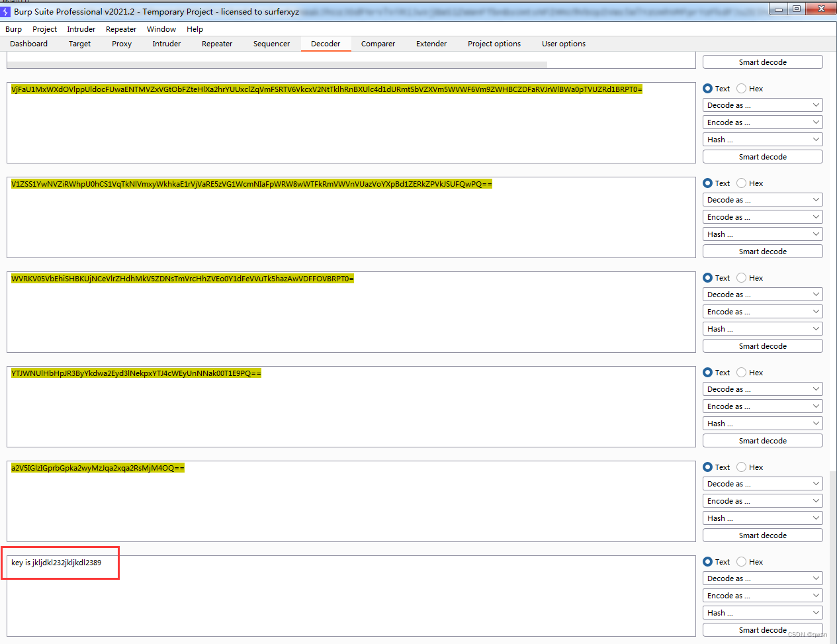Switch to the Extender tab

pos(431,44)
